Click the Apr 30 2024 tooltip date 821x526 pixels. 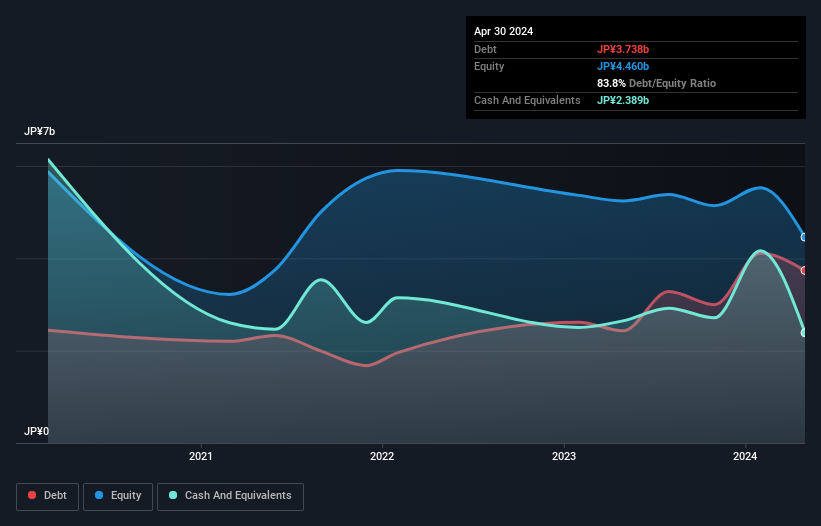tap(503, 31)
